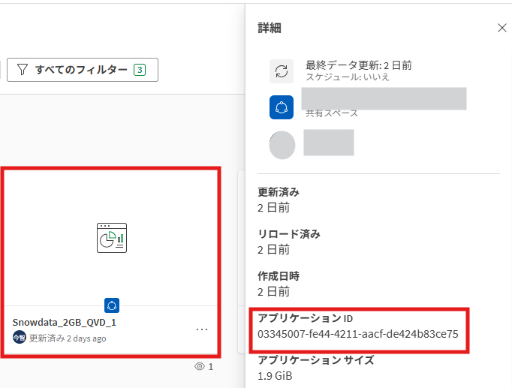
Task: Click the space badge on app card
Action: pos(112,305)
